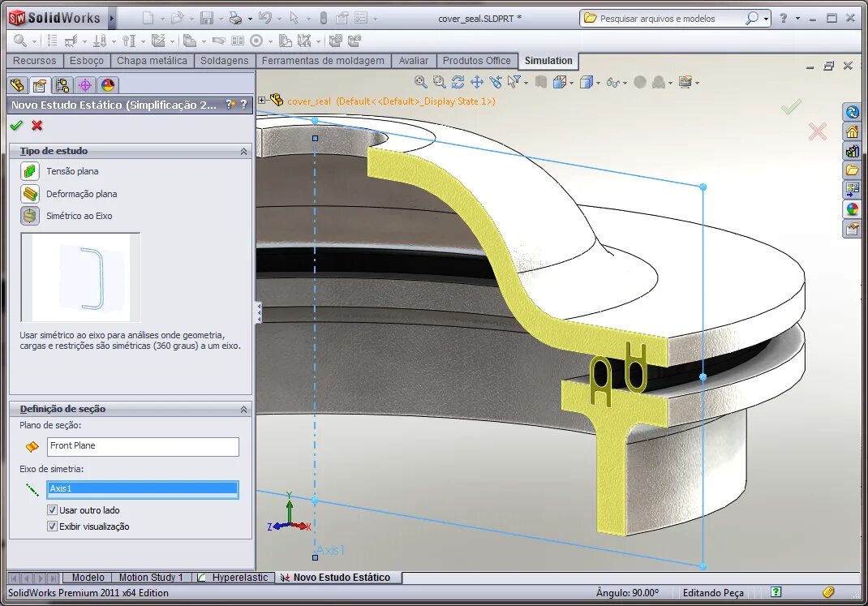868x606 pixels.
Task: Open the Section View tool
Action: [x=558, y=82]
